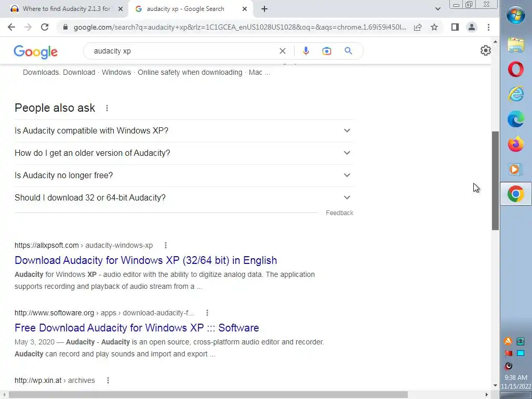Open a new tab with plus button
The width and height of the screenshot is (532, 399).
coord(264,9)
